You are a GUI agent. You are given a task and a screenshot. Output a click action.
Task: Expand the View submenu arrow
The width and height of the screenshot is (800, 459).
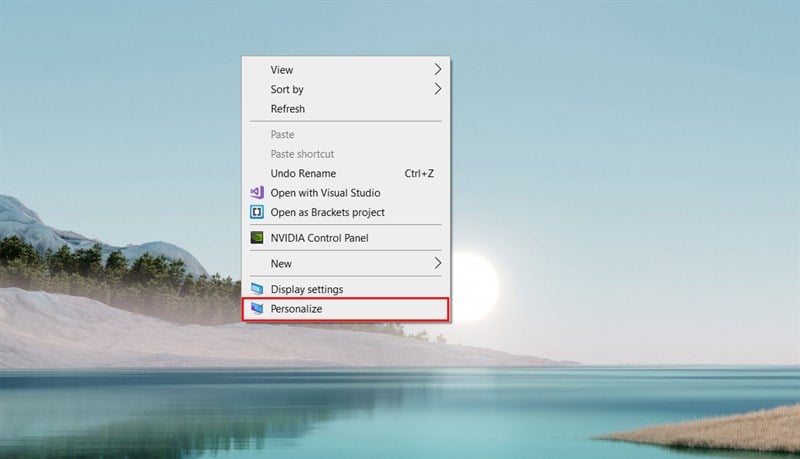coord(437,70)
